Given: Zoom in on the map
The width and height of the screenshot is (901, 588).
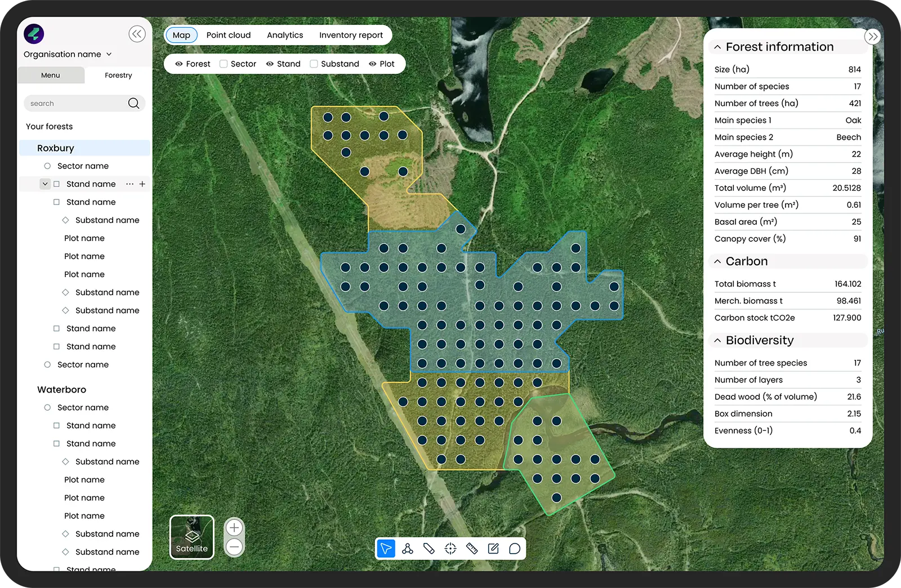Looking at the screenshot, I should click(234, 528).
